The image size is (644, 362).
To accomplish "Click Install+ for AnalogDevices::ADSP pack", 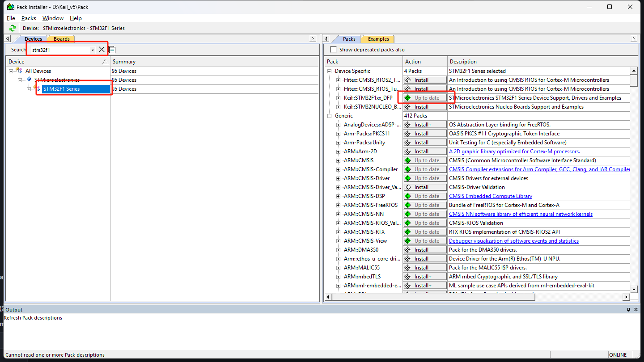I will click(x=425, y=125).
